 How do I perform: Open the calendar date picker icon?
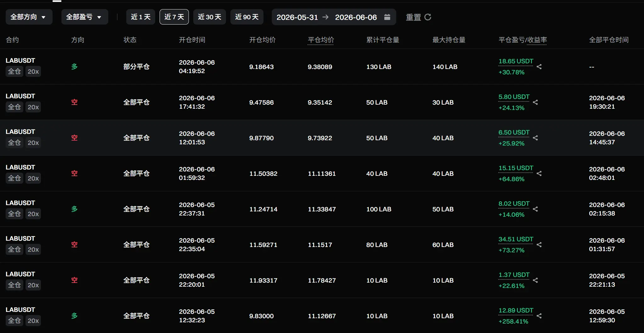[387, 17]
